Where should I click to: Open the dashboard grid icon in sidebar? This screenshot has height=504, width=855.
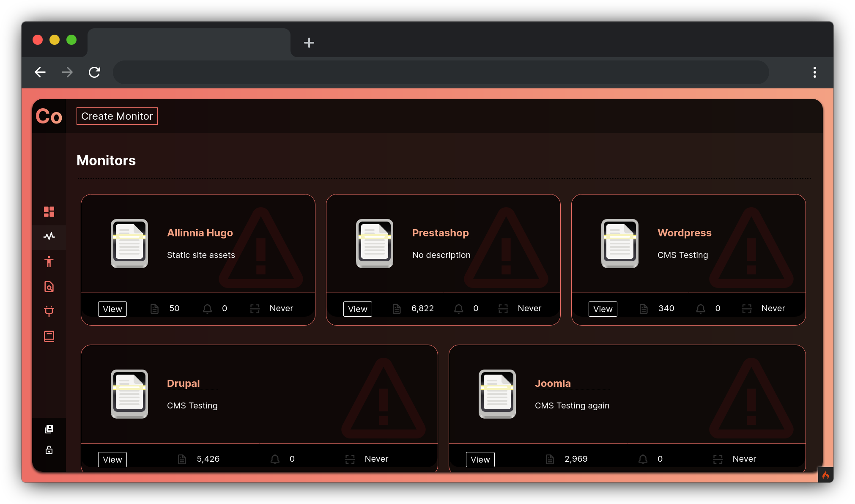[49, 211]
